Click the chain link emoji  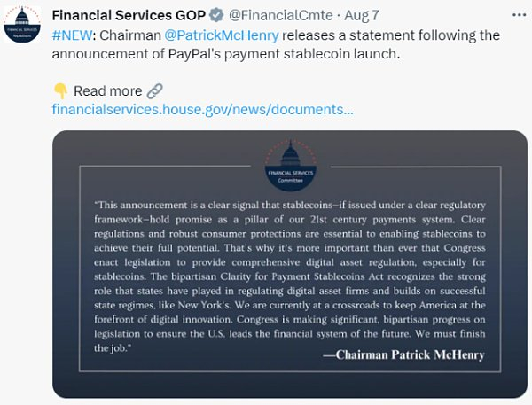click(155, 91)
